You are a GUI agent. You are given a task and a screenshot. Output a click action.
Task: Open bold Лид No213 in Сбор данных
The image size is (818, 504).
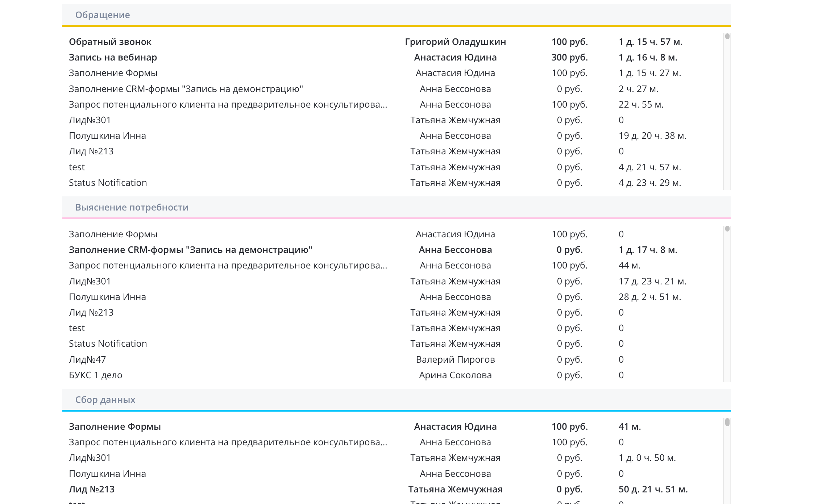point(92,489)
